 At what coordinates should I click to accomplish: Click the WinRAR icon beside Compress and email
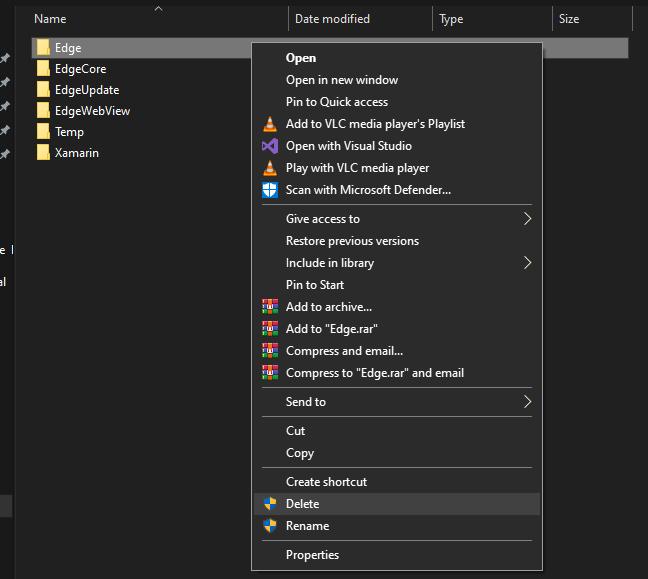click(x=269, y=351)
